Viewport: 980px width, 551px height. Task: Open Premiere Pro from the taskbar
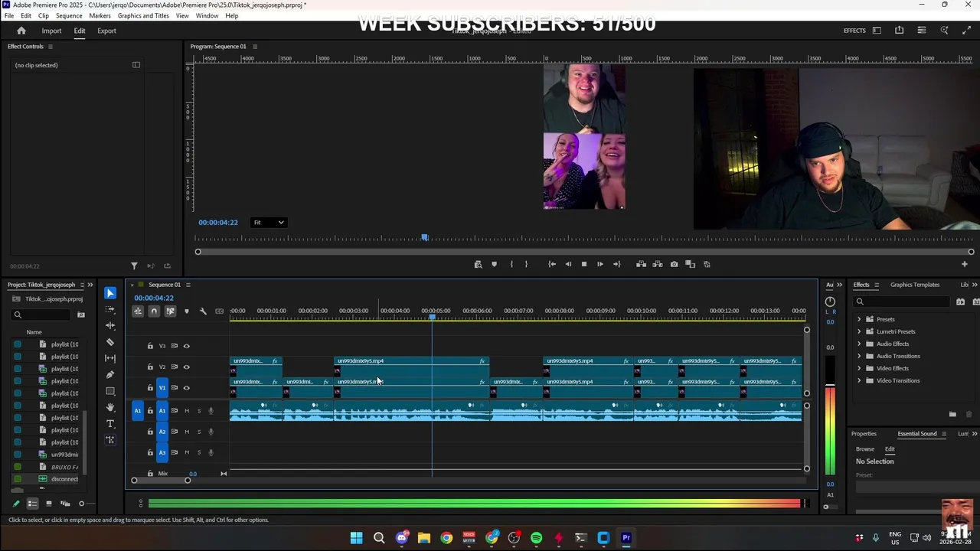pos(626,538)
